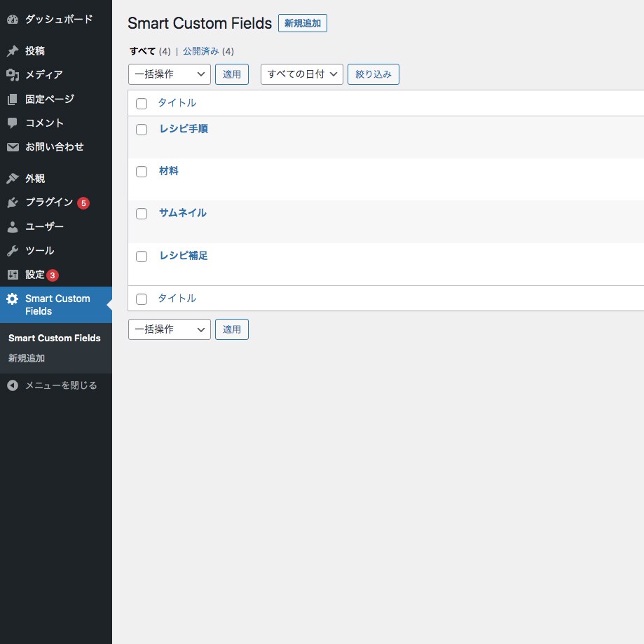The width and height of the screenshot is (644, 644).
Task: Click the top 適用 apply button
Action: tap(232, 74)
